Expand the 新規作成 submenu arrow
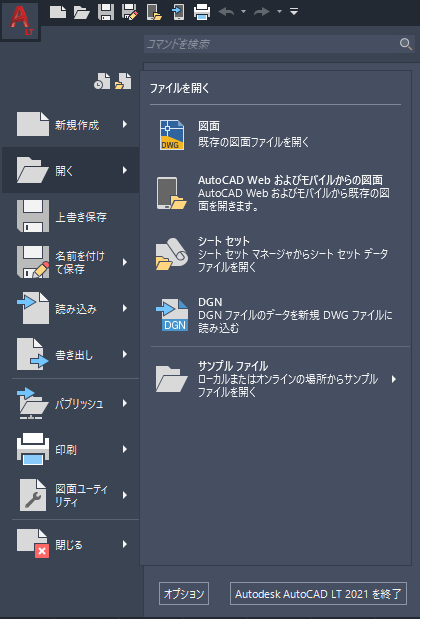 tap(125, 124)
